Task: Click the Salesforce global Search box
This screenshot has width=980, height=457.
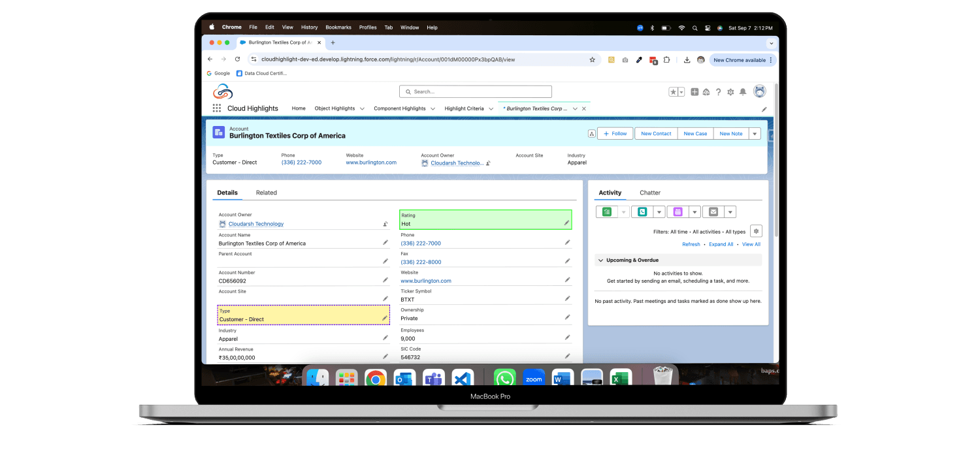Action: (x=476, y=91)
